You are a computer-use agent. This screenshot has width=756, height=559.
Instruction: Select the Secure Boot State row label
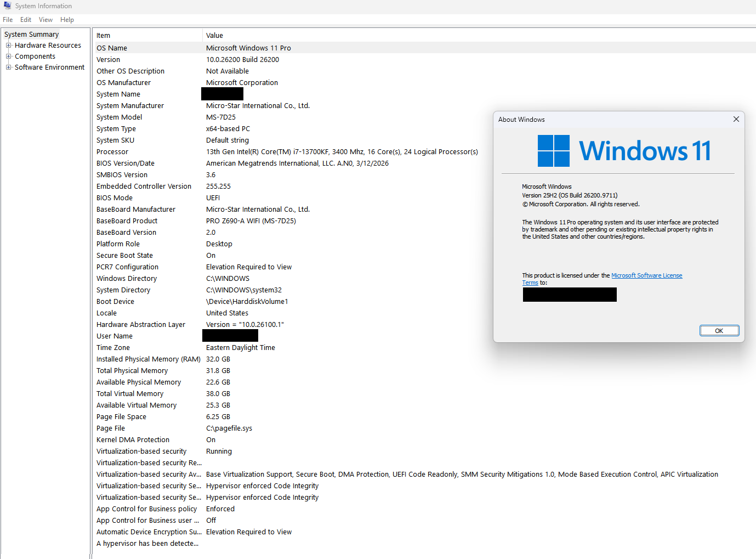pos(124,256)
